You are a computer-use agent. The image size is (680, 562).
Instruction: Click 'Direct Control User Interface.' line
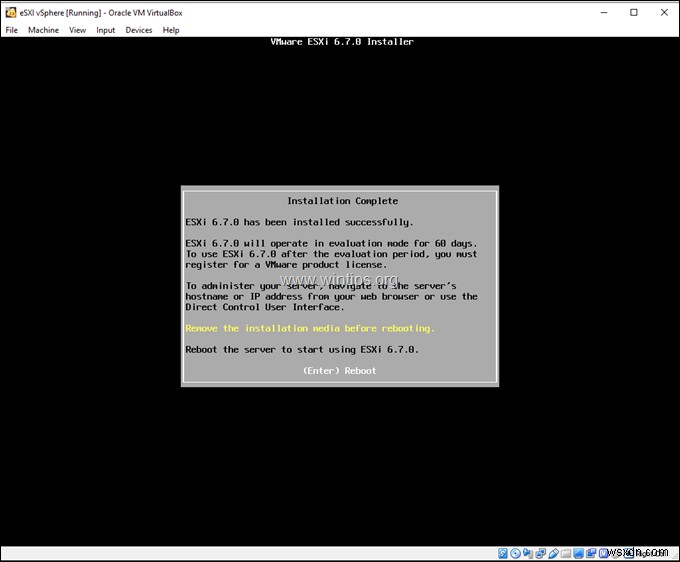pyautogui.click(x=265, y=307)
